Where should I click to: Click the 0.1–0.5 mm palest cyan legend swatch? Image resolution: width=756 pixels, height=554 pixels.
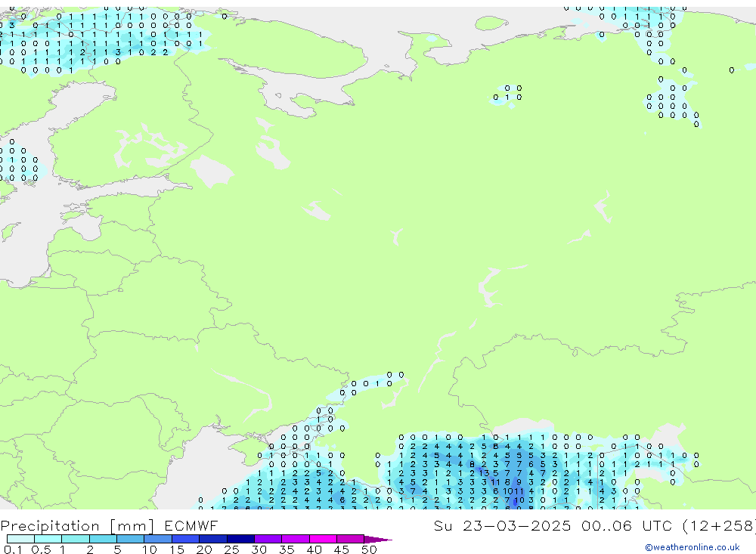pyautogui.click(x=20, y=539)
